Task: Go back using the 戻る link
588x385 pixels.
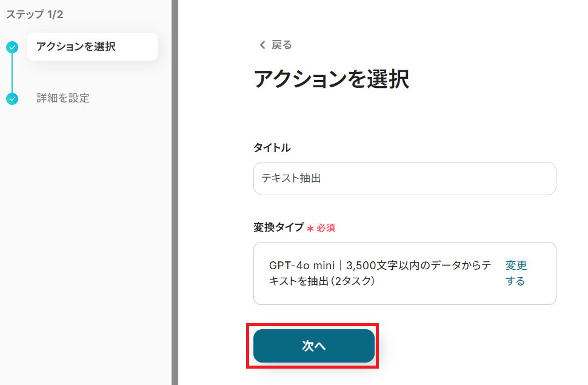Action: 281,45
